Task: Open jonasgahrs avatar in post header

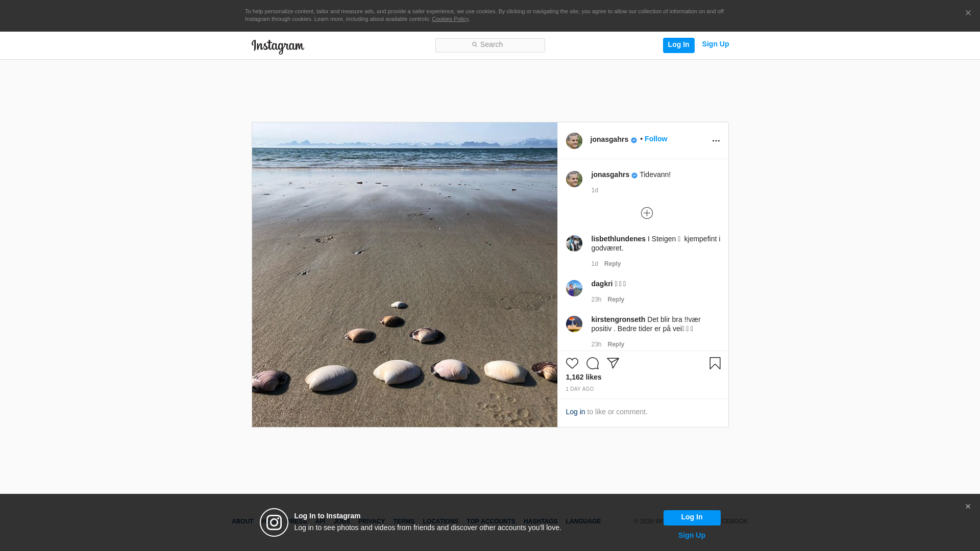Action: coord(574,141)
